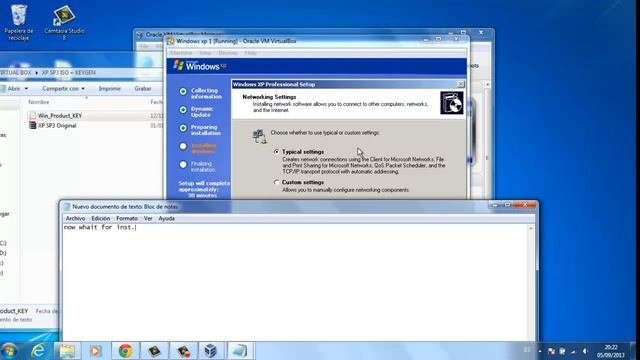Screen dimensions: 640x360
Task: Select Custom settings radio button
Action: point(277,182)
